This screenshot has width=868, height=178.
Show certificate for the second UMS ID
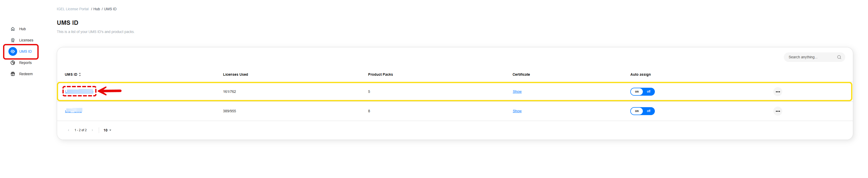(517, 111)
